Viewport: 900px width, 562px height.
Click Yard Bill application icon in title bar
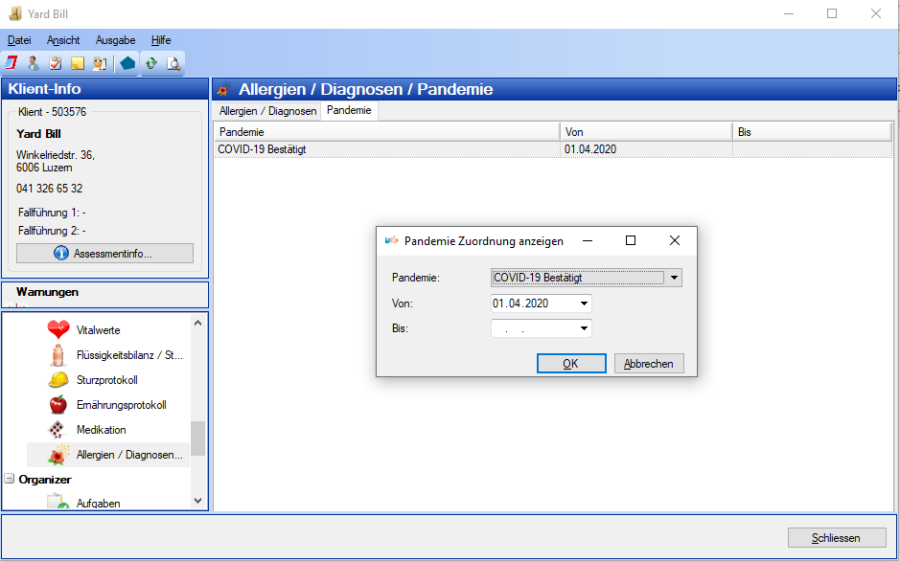(x=15, y=13)
